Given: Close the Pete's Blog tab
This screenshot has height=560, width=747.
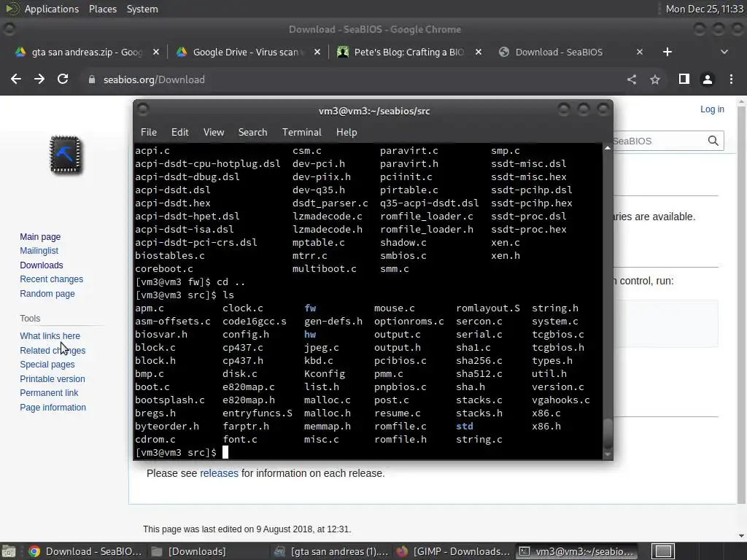Looking at the screenshot, I should pos(479,52).
